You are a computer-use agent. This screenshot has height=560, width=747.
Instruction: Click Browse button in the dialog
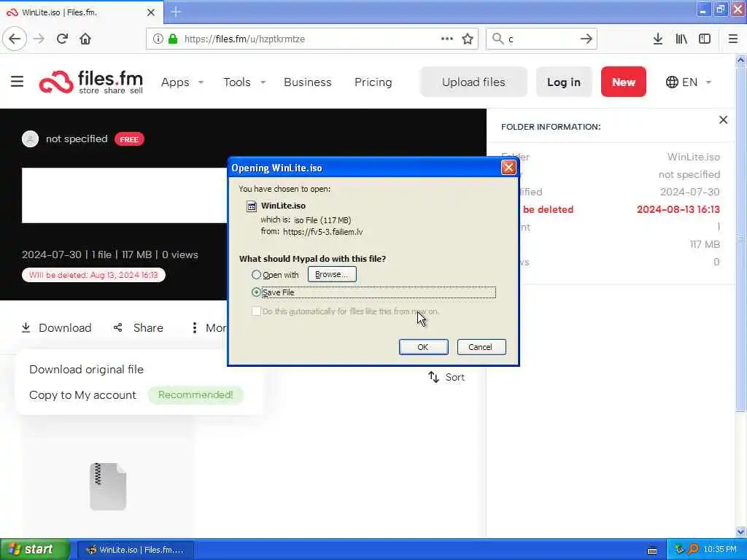click(332, 274)
